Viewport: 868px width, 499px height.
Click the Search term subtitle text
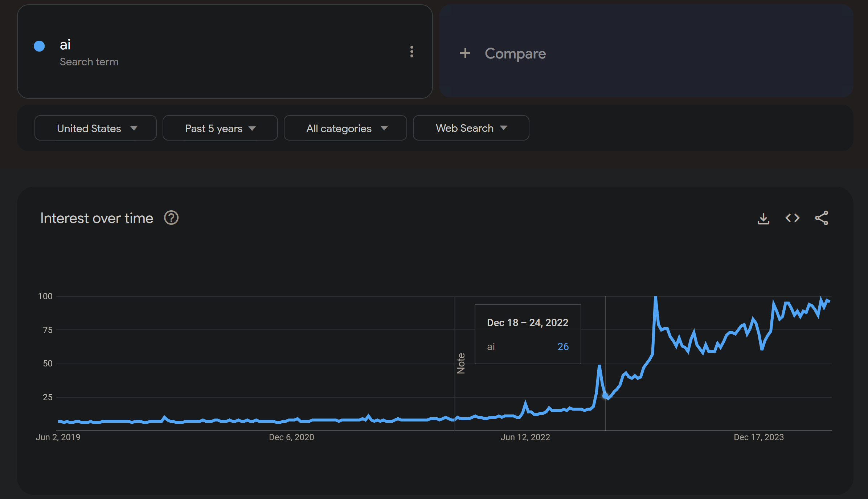(89, 62)
